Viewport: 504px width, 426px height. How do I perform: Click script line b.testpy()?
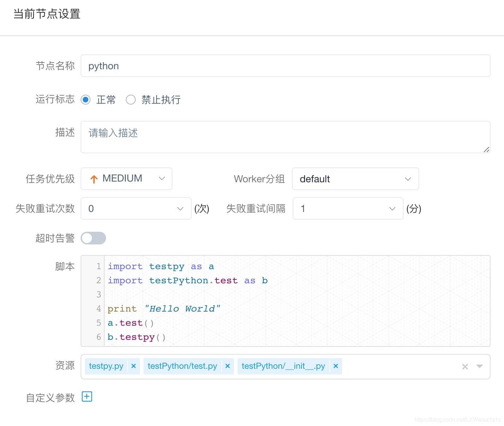point(136,337)
